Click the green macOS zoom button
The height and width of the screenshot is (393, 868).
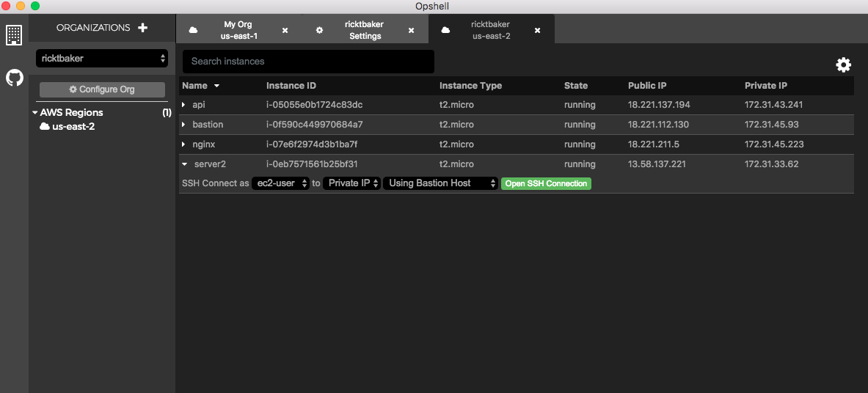(x=35, y=6)
